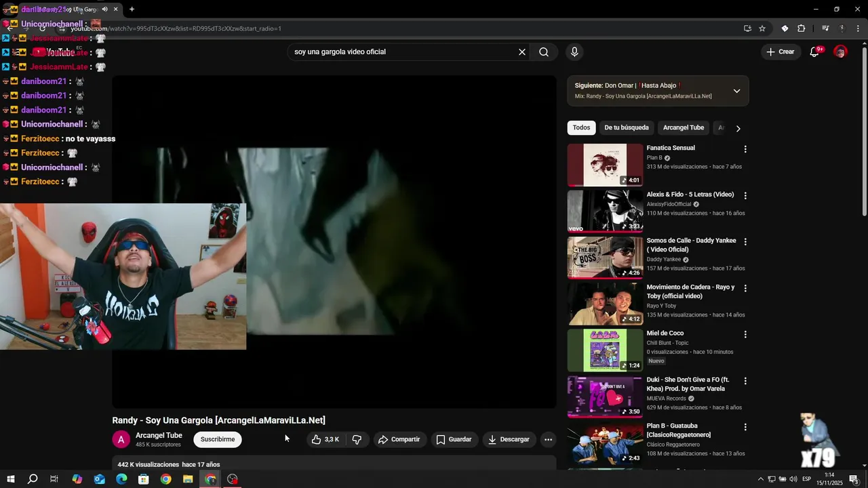
Task: Close the current browser tab
Action: click(116, 9)
